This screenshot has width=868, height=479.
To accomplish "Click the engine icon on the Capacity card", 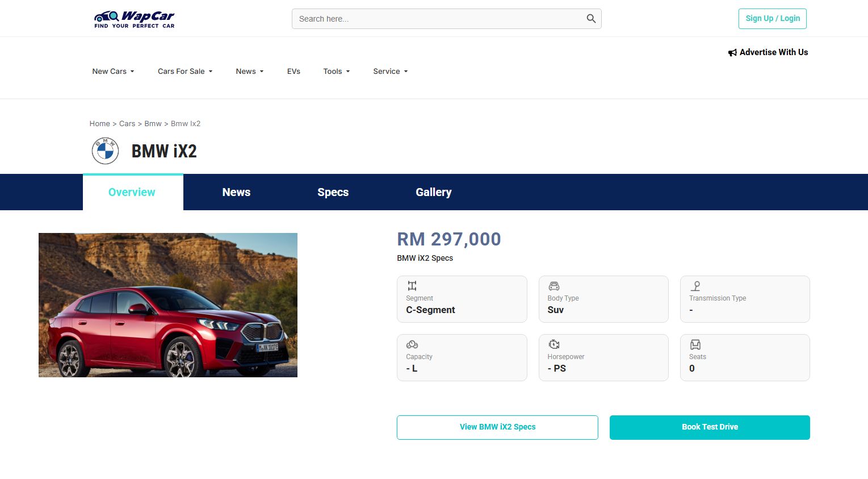I will click(412, 344).
